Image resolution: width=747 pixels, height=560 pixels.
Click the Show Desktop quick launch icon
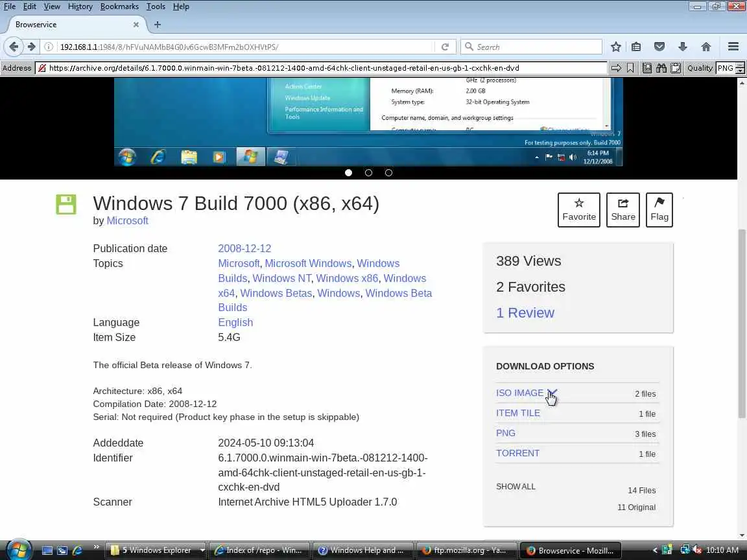(x=47, y=550)
